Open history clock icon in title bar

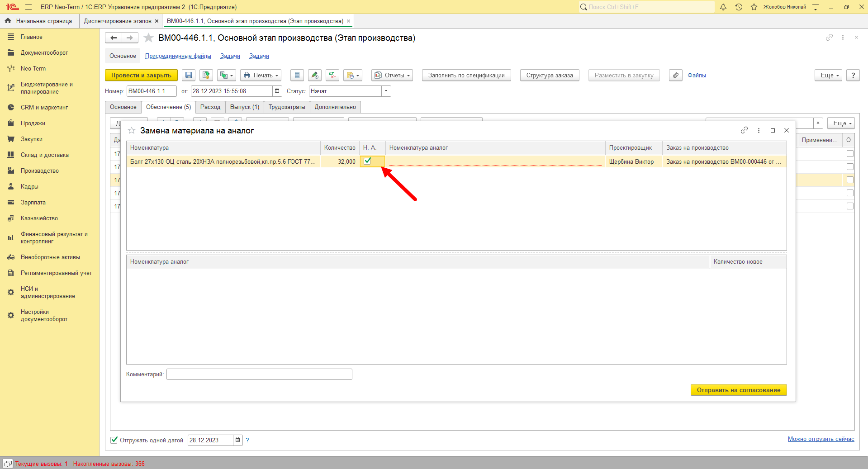(x=739, y=7)
